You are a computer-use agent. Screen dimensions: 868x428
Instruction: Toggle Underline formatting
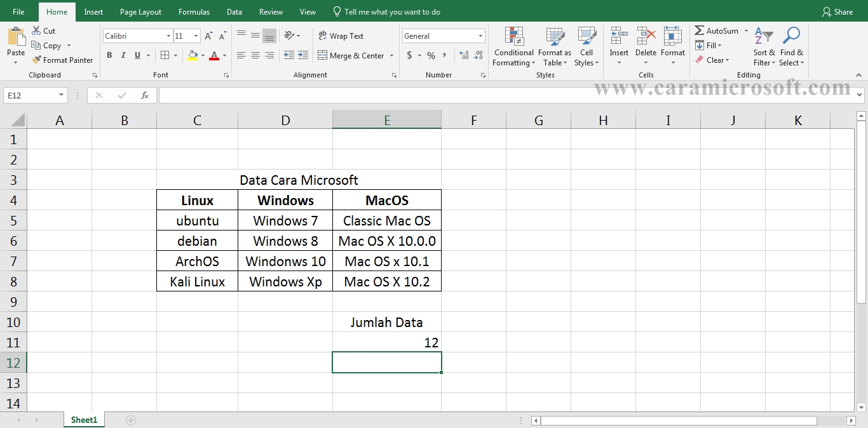[x=137, y=55]
